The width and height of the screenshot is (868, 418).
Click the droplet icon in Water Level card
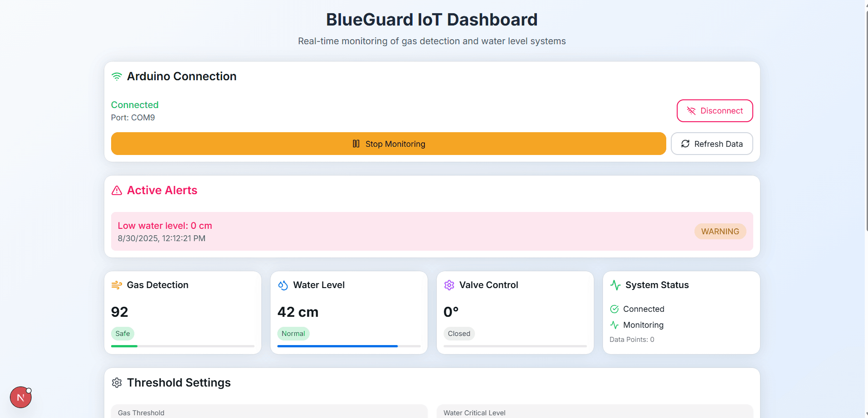click(283, 285)
